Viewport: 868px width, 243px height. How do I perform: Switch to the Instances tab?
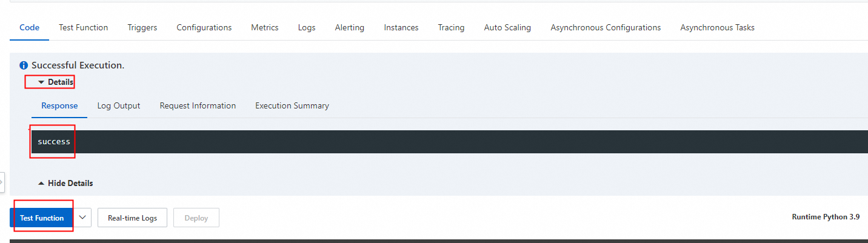click(x=401, y=27)
